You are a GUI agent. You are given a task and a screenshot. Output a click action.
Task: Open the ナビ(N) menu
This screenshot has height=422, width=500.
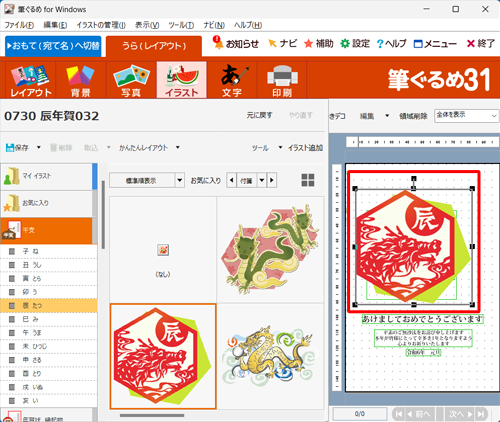(x=214, y=25)
